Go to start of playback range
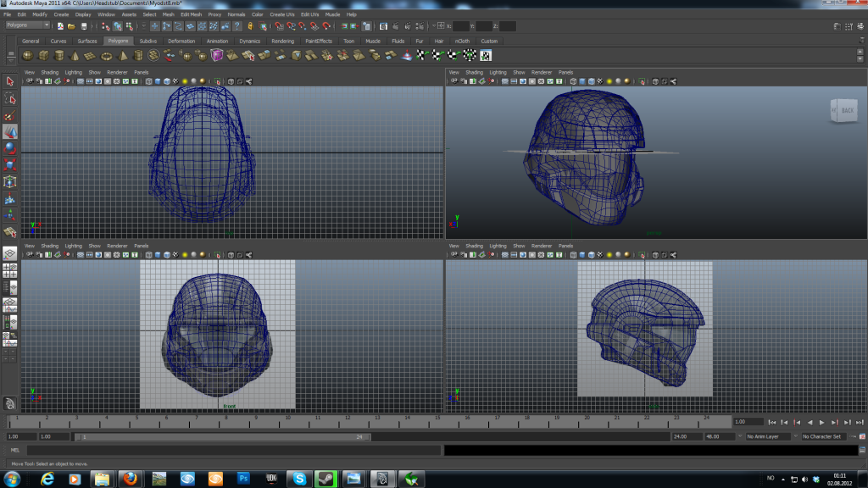 [771, 422]
